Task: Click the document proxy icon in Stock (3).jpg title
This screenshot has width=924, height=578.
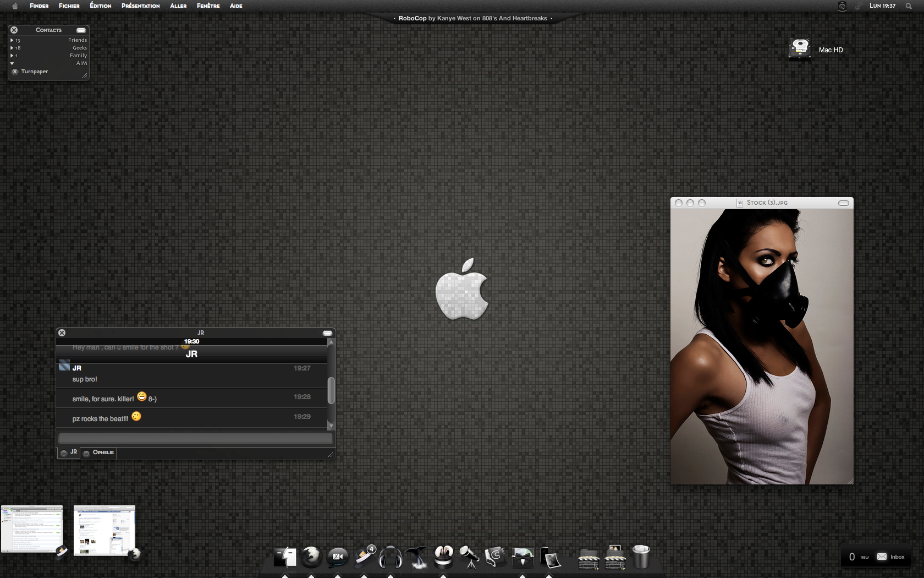Action: (740, 203)
